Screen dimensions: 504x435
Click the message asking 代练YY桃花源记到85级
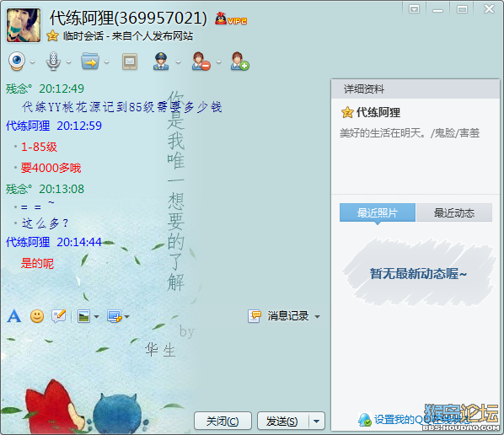122,107
